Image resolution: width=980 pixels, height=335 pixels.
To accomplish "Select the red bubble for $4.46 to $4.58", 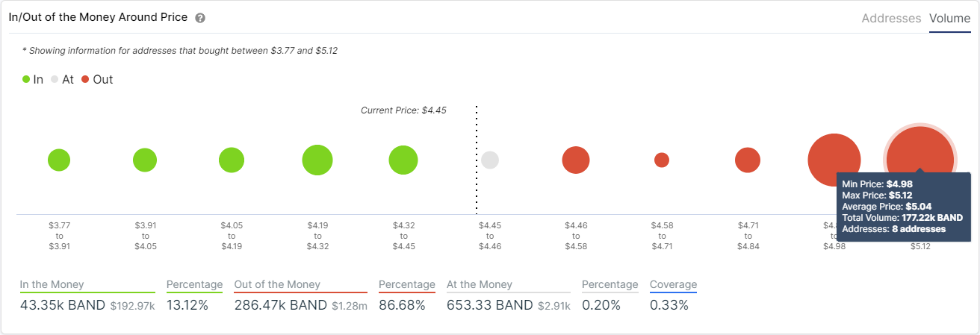I will click(576, 160).
